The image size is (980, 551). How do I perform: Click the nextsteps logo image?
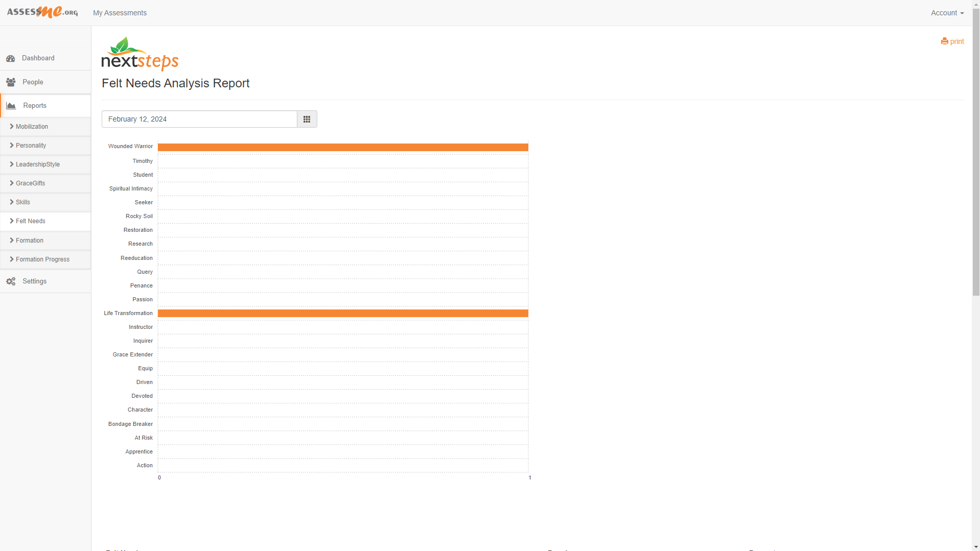coord(140,54)
